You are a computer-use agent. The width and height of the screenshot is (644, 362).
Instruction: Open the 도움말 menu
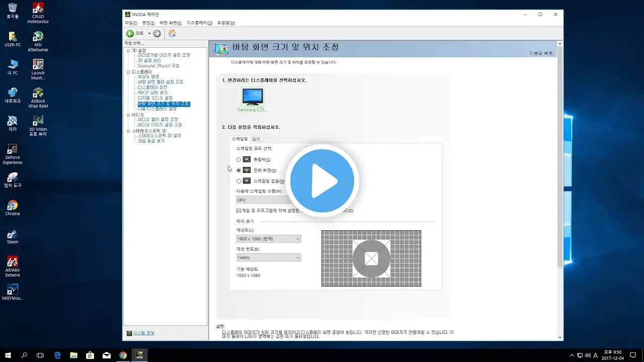pos(226,23)
